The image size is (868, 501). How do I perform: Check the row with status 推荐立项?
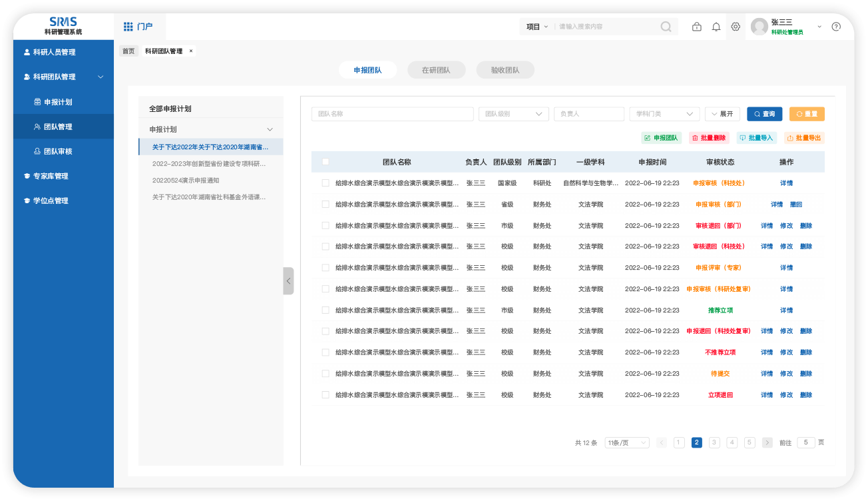click(325, 310)
